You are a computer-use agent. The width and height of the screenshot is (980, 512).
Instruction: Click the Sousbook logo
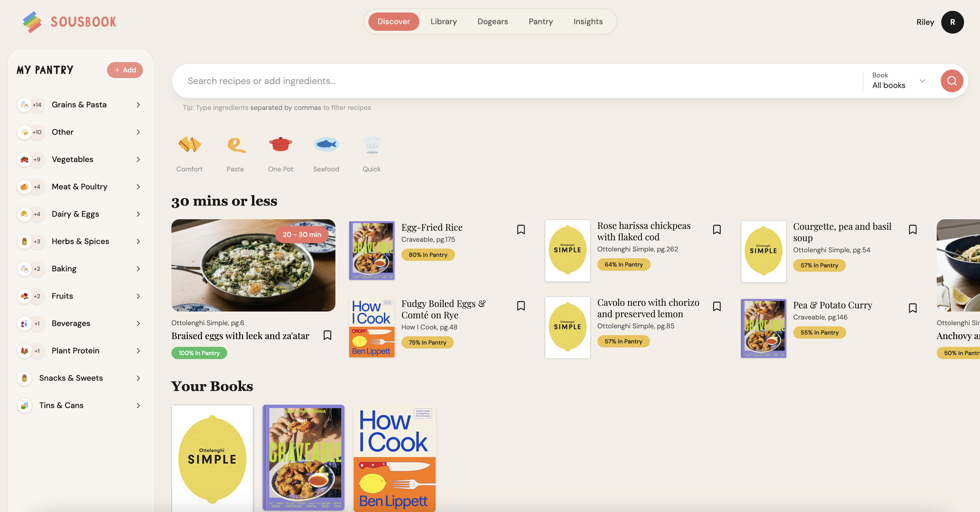[69, 21]
